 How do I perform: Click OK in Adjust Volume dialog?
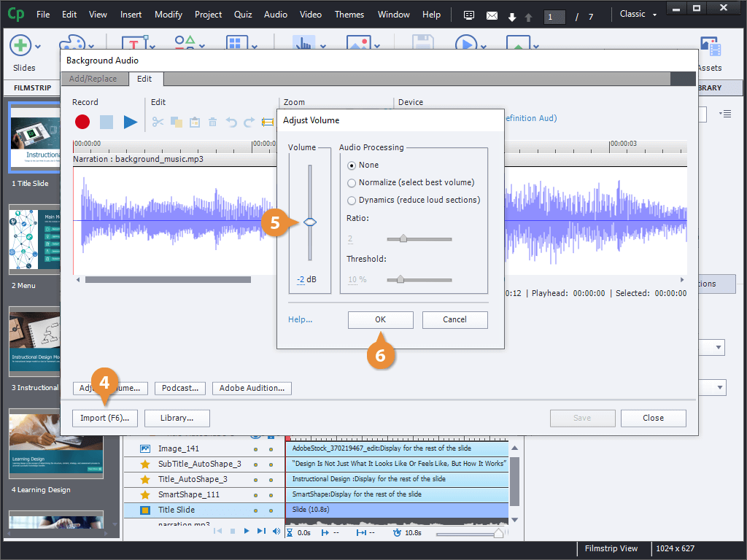pyautogui.click(x=380, y=319)
